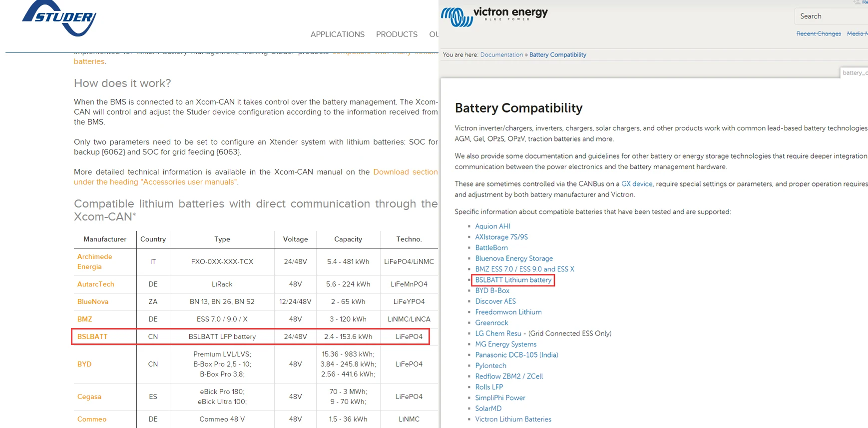Open the Greenrock link
This screenshot has height=428, width=868.
(x=491, y=323)
